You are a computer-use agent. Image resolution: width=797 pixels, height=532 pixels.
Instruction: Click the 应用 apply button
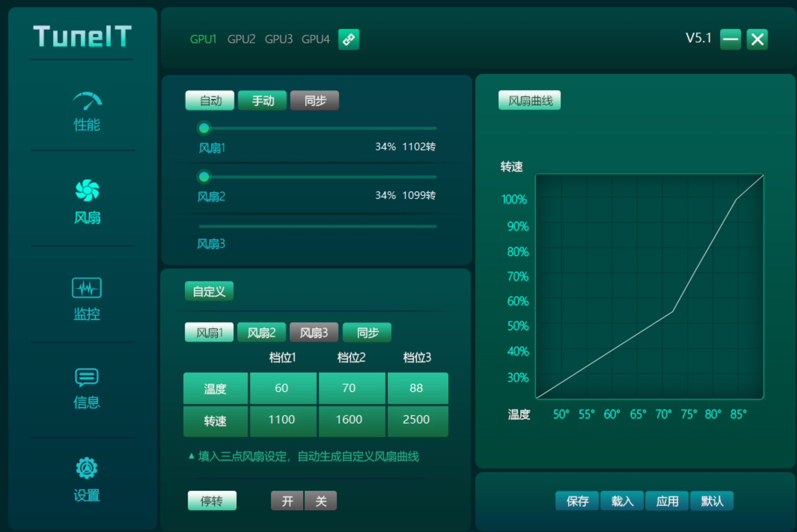pyautogui.click(x=667, y=501)
